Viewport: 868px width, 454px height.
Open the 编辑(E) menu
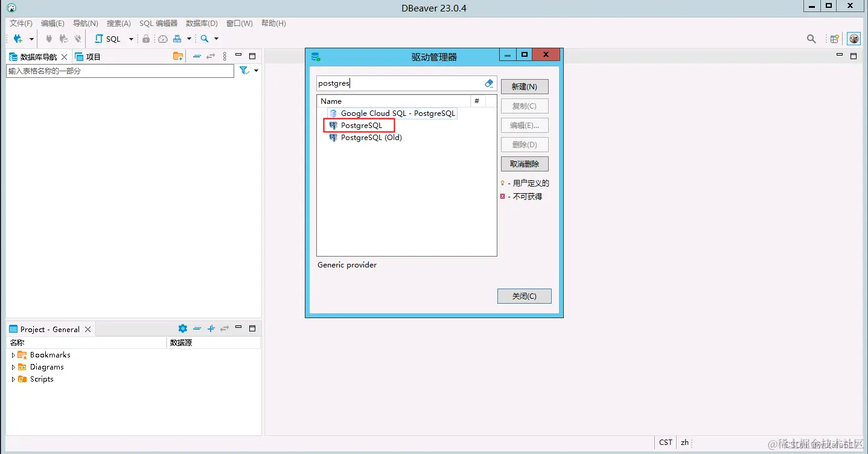coord(53,24)
